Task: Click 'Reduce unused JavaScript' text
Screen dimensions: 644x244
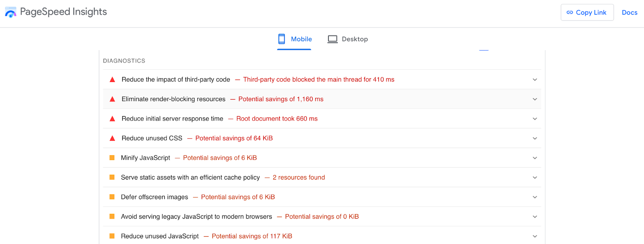Action: point(160,236)
